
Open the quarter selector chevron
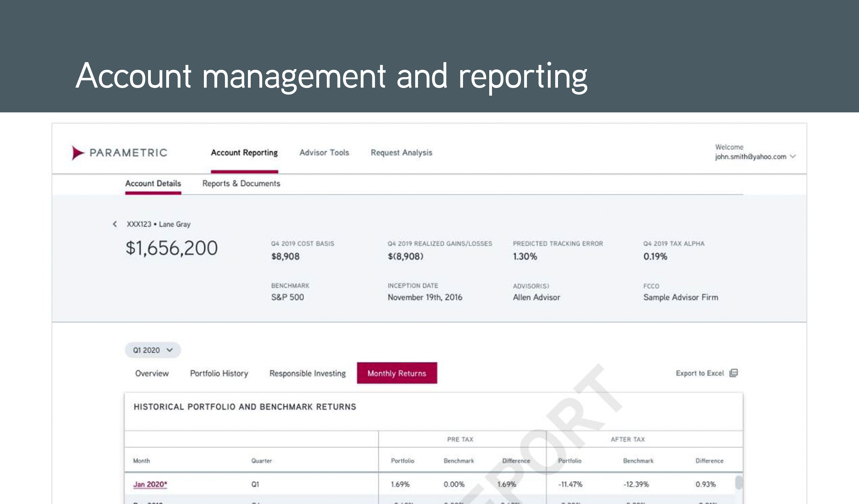[170, 350]
